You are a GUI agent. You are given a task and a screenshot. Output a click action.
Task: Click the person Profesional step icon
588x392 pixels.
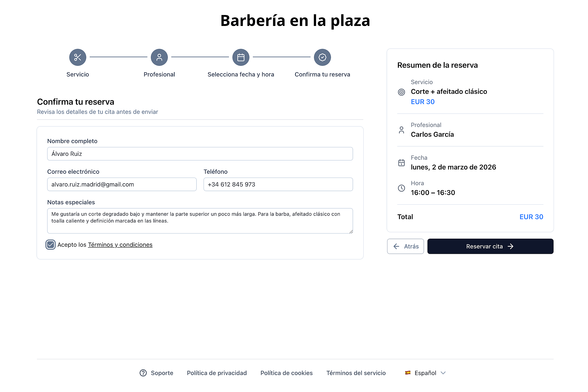pos(159,57)
